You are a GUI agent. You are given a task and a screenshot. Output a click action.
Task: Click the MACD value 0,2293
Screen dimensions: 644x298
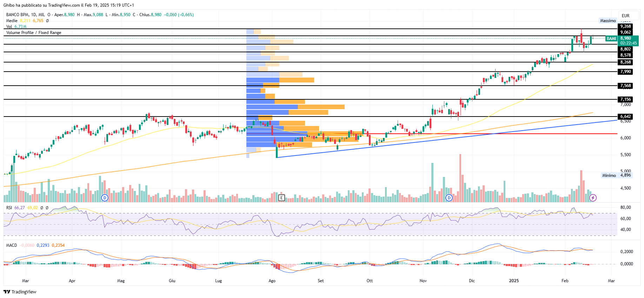pos(43,245)
